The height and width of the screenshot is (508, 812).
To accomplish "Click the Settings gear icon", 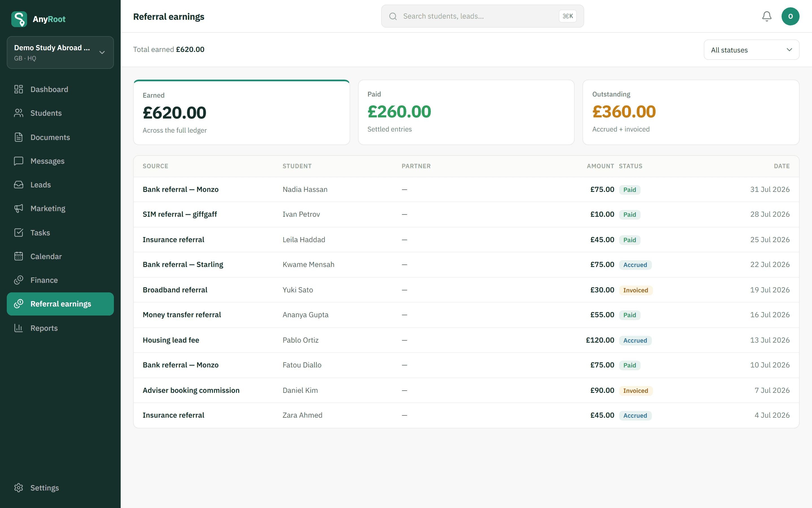I will point(18,488).
